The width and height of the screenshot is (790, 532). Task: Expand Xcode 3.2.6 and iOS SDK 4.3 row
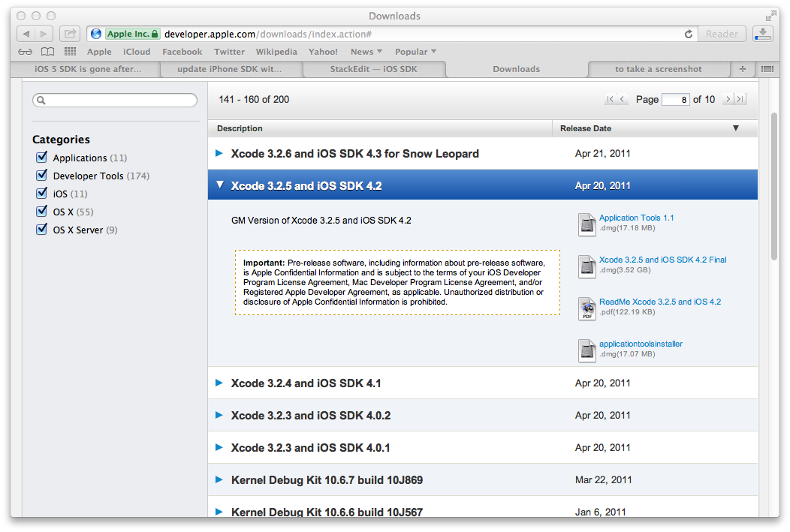219,153
